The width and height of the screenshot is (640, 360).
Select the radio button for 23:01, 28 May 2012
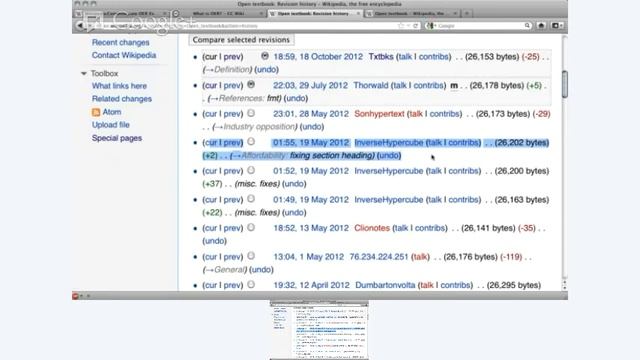[251, 113]
